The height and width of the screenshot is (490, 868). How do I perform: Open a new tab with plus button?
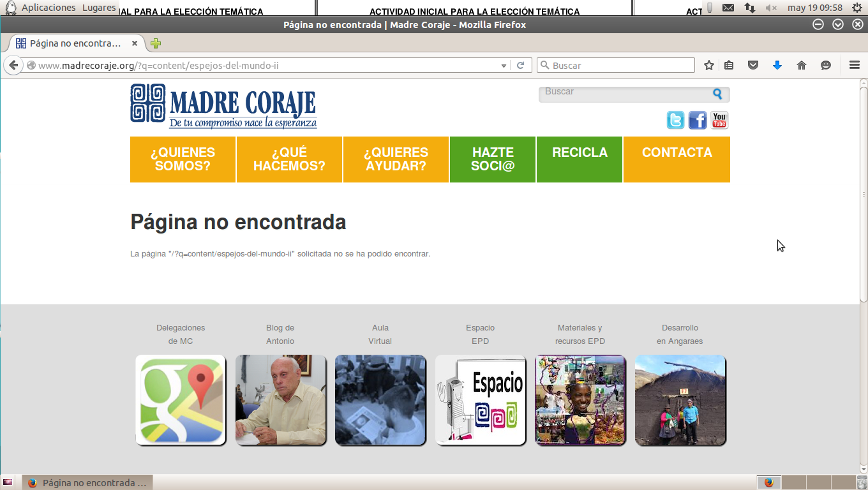pyautogui.click(x=155, y=43)
